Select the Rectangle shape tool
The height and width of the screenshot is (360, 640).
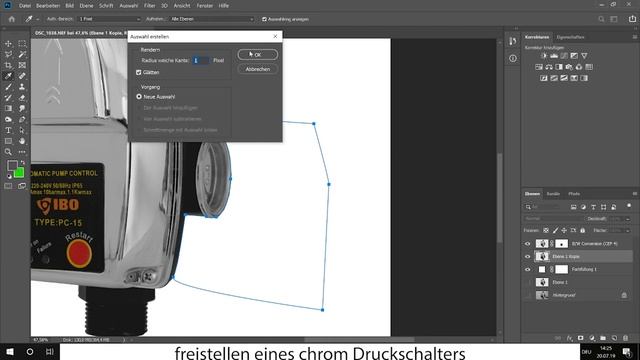point(8,141)
